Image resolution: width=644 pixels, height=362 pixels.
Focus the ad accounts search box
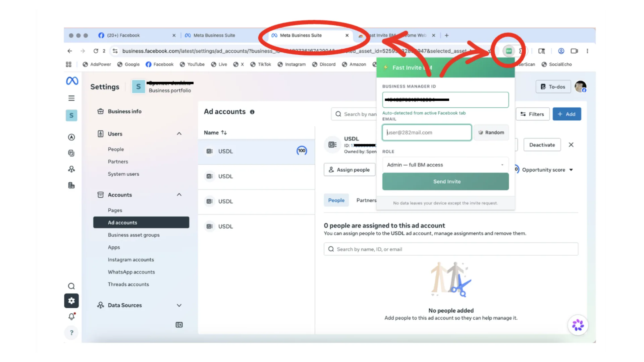click(x=354, y=114)
